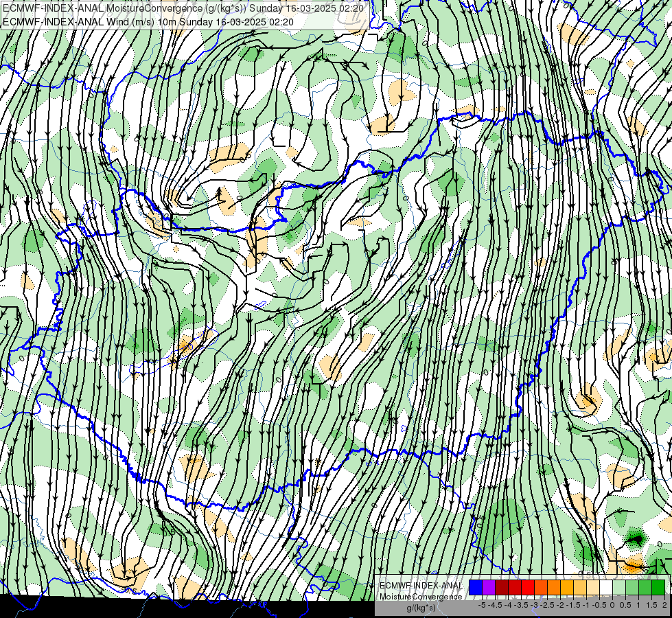The width and height of the screenshot is (672, 618).
Task: Click the -2 tick label in legend
Action: 560,605
